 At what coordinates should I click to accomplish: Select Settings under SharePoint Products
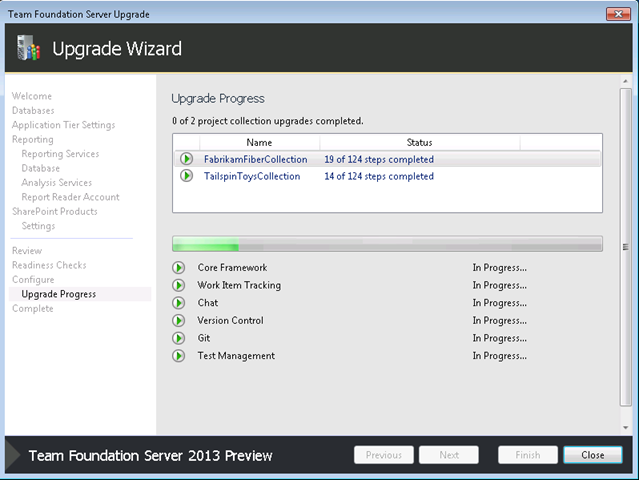pyautogui.click(x=38, y=226)
